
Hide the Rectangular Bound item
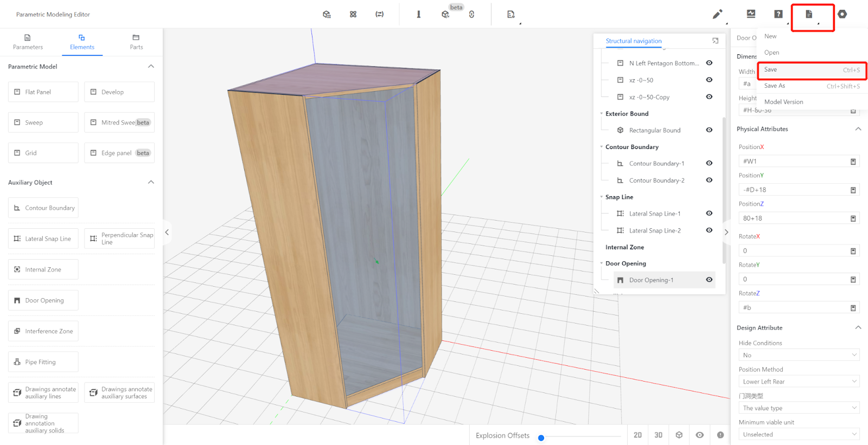(709, 130)
